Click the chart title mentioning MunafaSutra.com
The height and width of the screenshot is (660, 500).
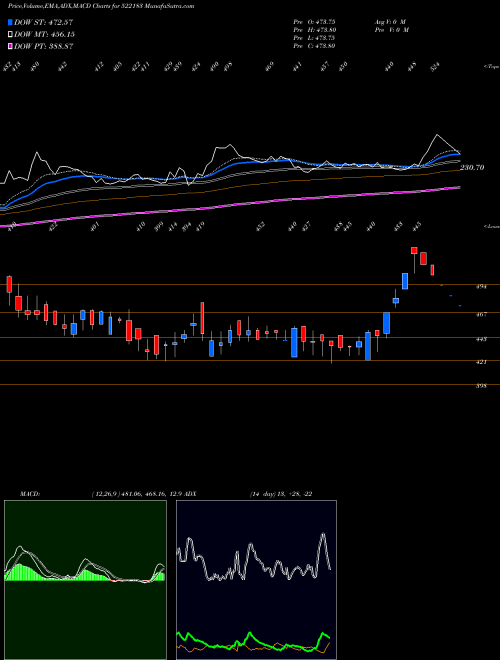(101, 6)
